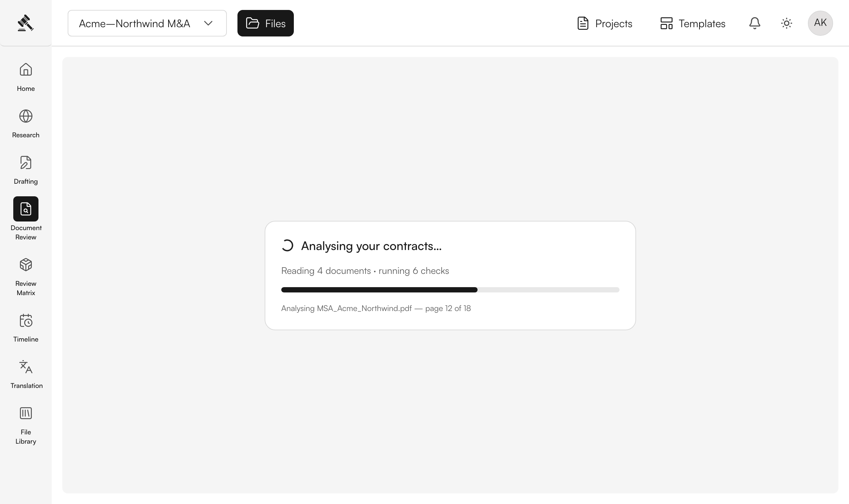
Task: Click the notifications bell icon
Action: click(x=754, y=23)
